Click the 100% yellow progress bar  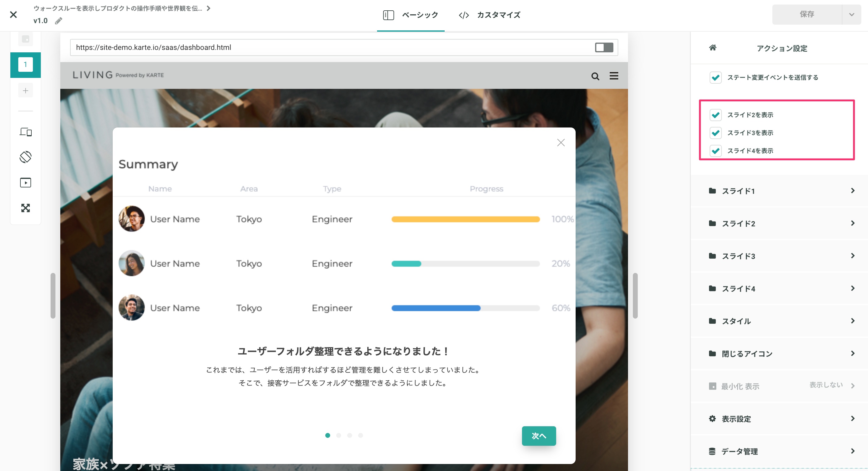click(x=465, y=219)
